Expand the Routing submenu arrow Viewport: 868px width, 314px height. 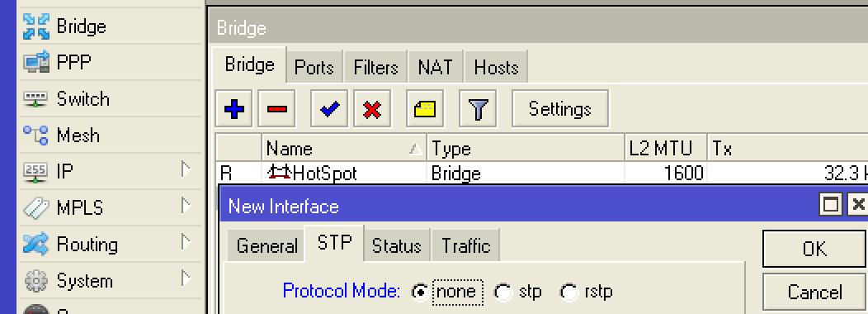[x=186, y=242]
